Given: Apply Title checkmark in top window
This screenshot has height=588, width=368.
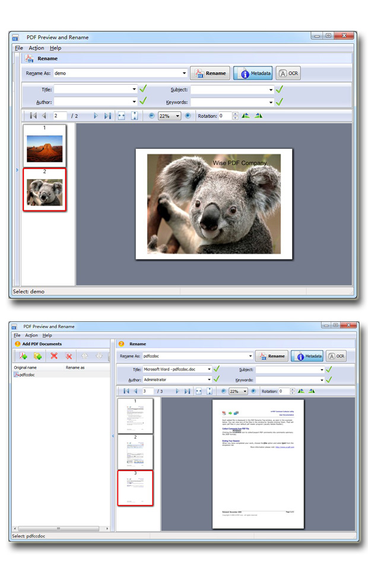Looking at the screenshot, I should [x=143, y=89].
